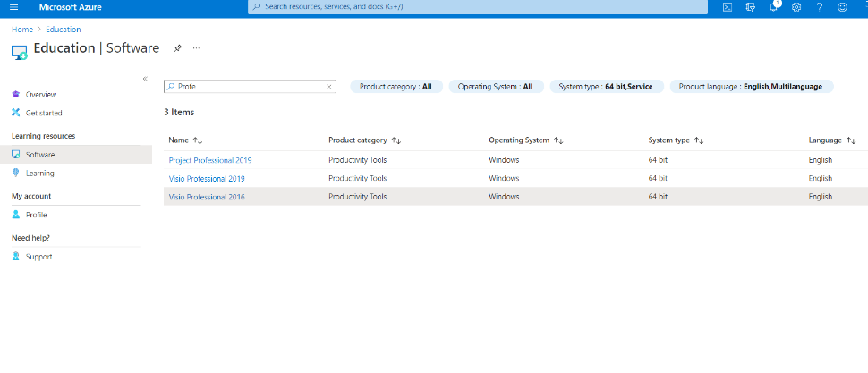
Task: Click the global Azure search bar
Action: tap(477, 7)
